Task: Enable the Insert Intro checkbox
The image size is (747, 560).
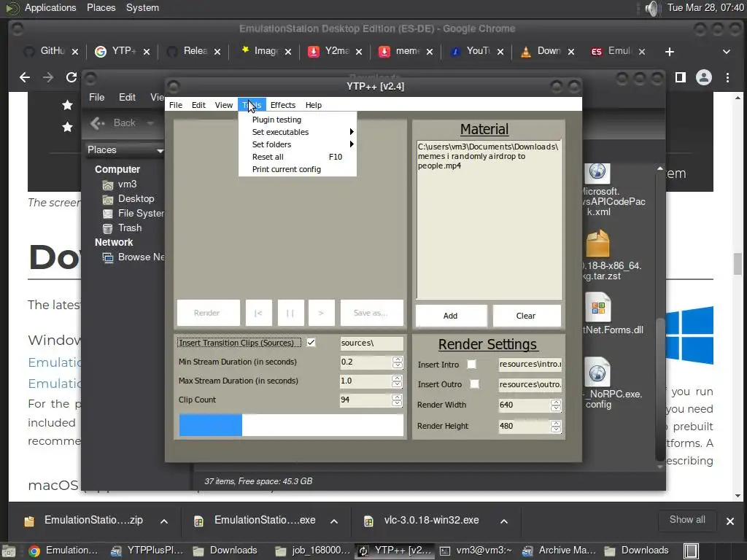Action: [x=471, y=365]
